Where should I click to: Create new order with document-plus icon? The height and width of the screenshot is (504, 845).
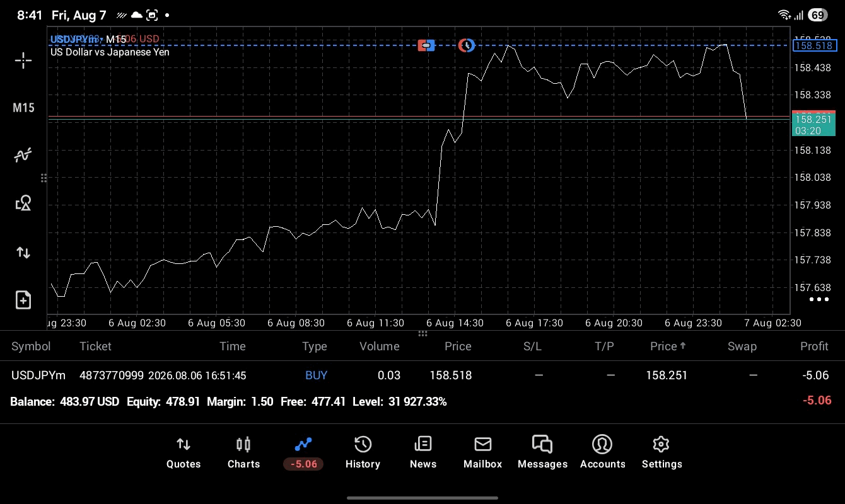click(x=23, y=300)
